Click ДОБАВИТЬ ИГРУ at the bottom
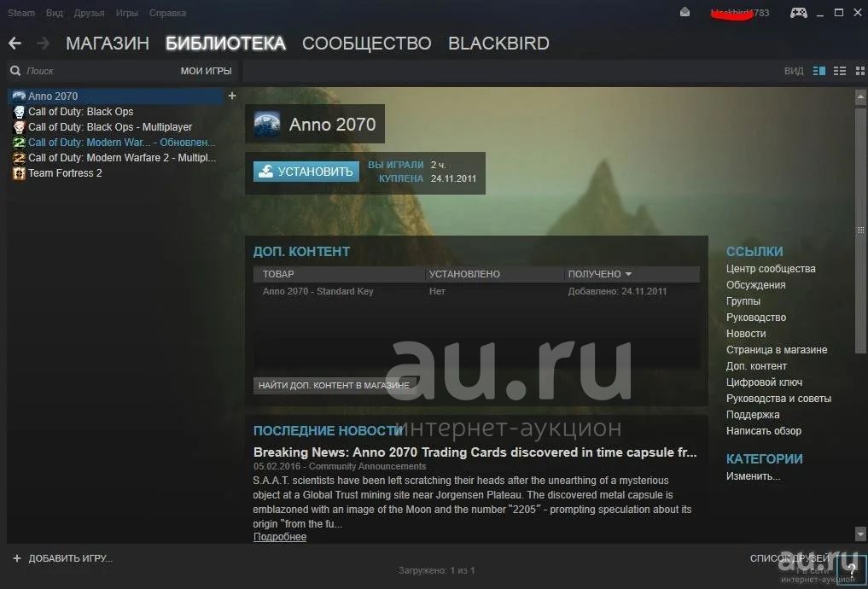The width and height of the screenshot is (868, 589). (x=70, y=558)
